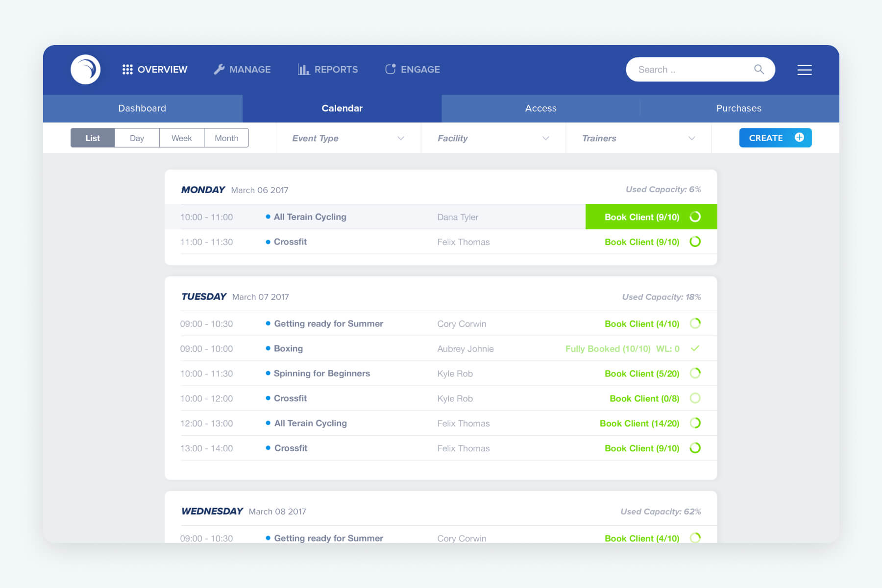
Task: Click the Wednesday March 08 2017 heading
Action: (244, 511)
